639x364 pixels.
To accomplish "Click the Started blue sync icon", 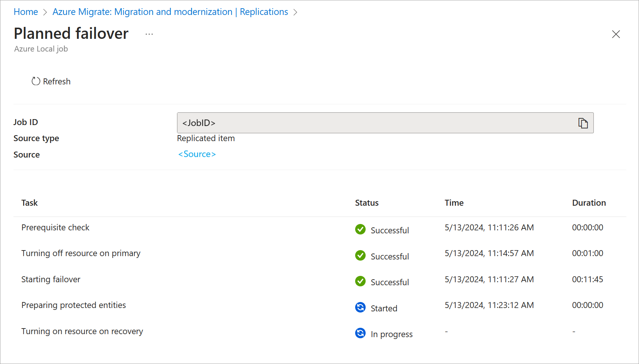I will coord(360,307).
